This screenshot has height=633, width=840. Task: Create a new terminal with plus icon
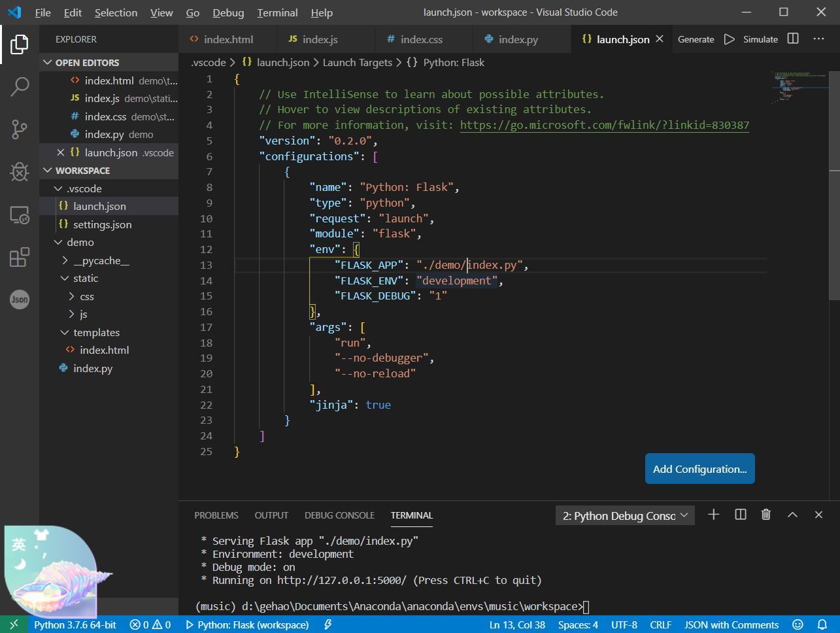(x=714, y=515)
